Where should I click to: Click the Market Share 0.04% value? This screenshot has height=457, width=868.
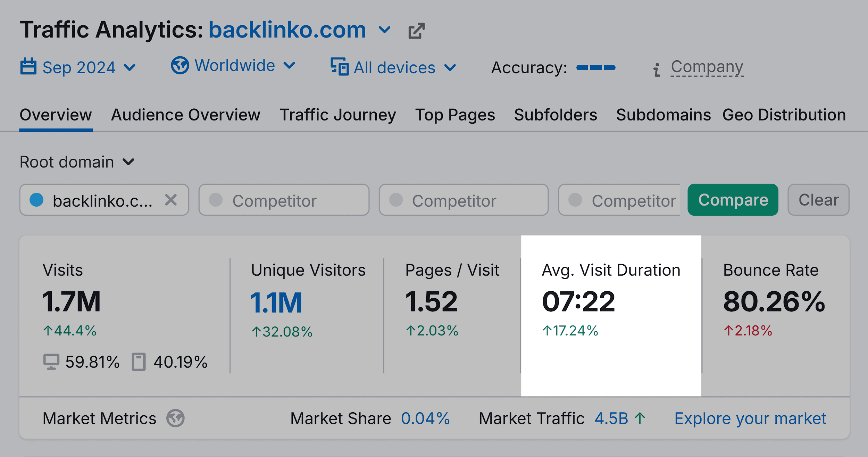[425, 418]
